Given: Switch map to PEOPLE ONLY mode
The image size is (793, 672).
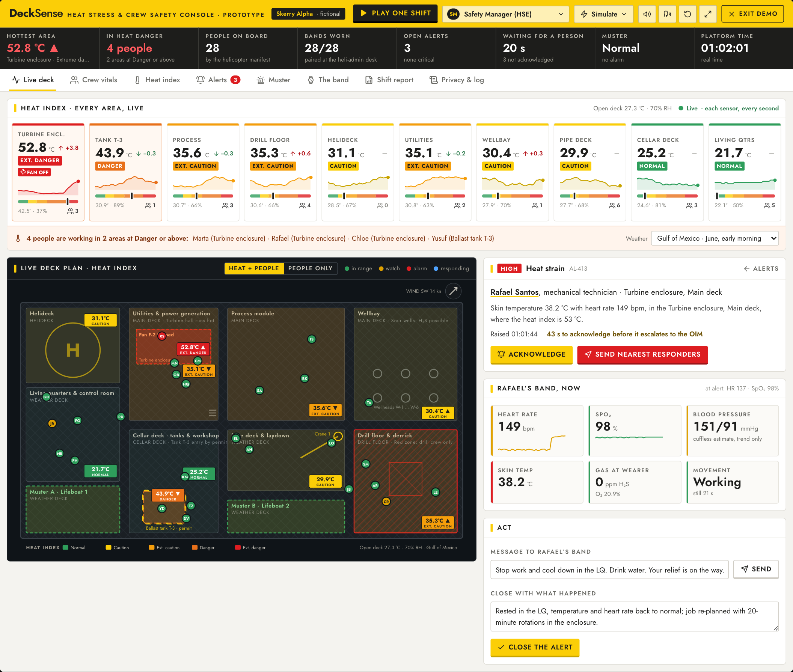Looking at the screenshot, I should coord(310,268).
